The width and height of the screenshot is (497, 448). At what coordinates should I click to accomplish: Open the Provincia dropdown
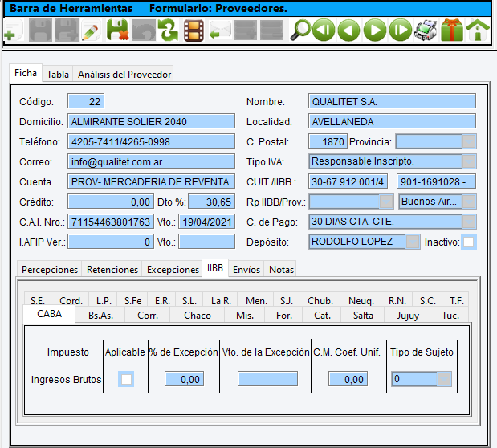coord(468,142)
